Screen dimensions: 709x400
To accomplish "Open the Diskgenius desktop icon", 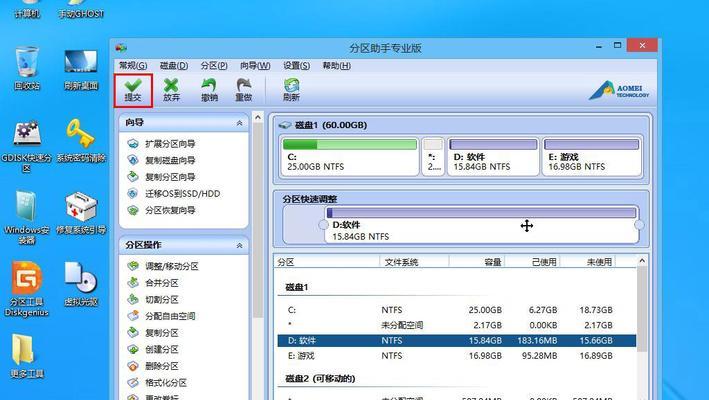I will click(x=27, y=288).
